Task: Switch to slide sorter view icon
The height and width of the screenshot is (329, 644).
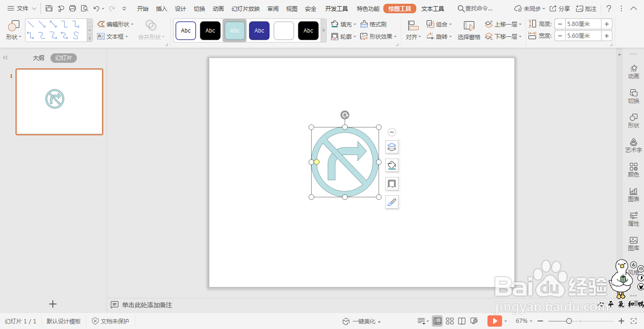Action: click(450, 321)
